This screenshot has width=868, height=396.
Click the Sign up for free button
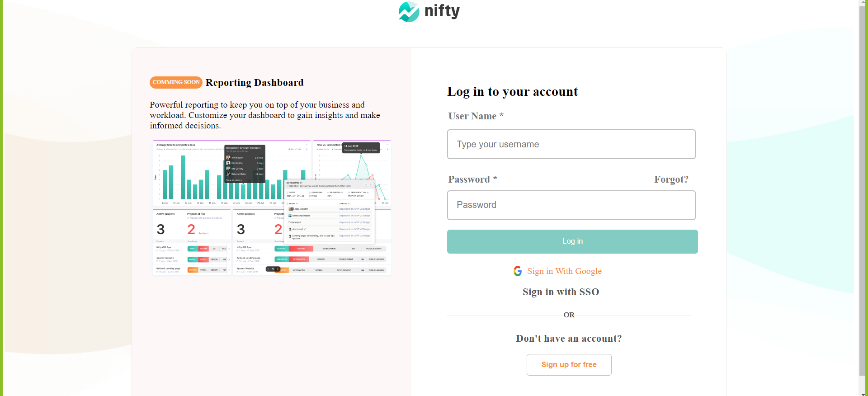coord(569,365)
